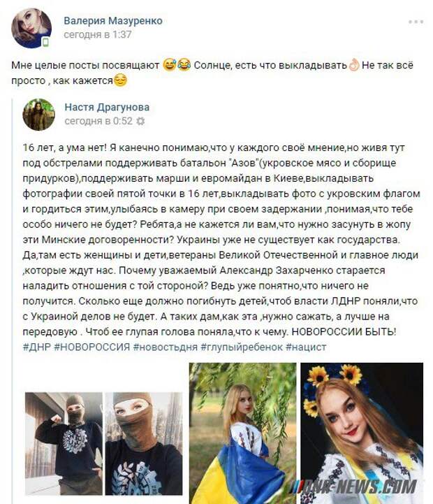The image size is (433, 504).
Task: Click the mobile online indicator icon
Action: pyautogui.click(x=45, y=42)
